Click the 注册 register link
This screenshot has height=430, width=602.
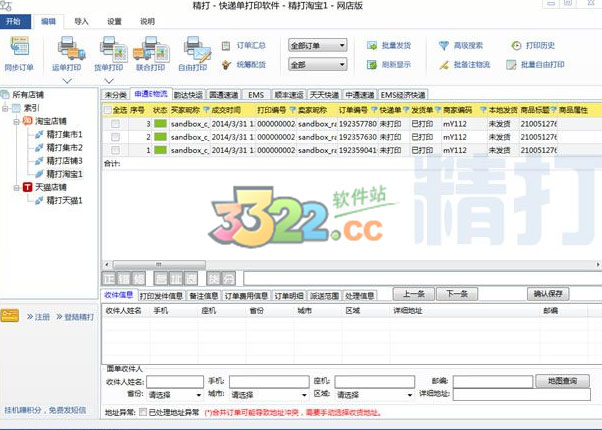pyautogui.click(x=38, y=317)
